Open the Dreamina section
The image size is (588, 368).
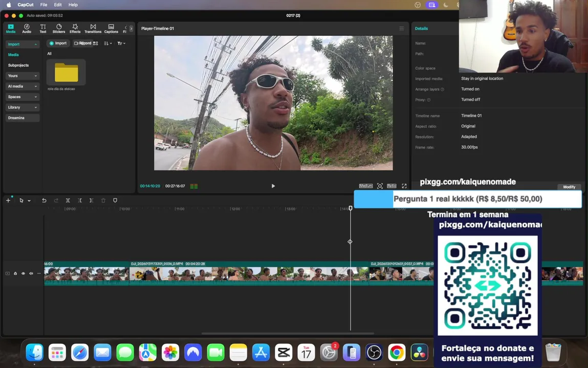tap(23, 118)
